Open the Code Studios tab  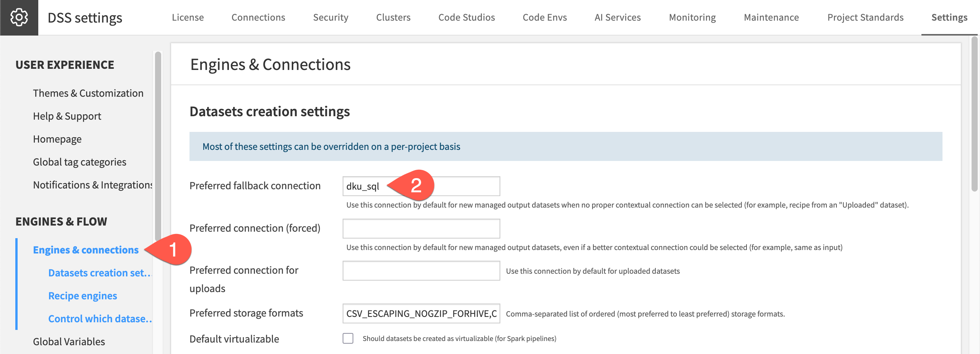(x=467, y=18)
